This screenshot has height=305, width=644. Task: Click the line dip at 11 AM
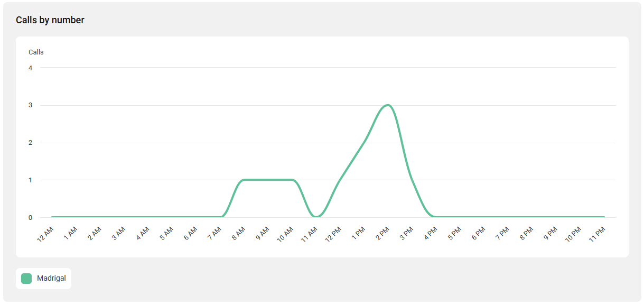click(x=316, y=217)
